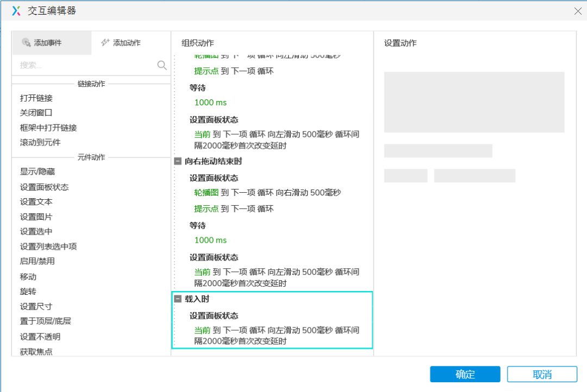Viewport: 587px width, 392px height.
Task: Click the Axure logo icon in title bar
Action: 16,11
